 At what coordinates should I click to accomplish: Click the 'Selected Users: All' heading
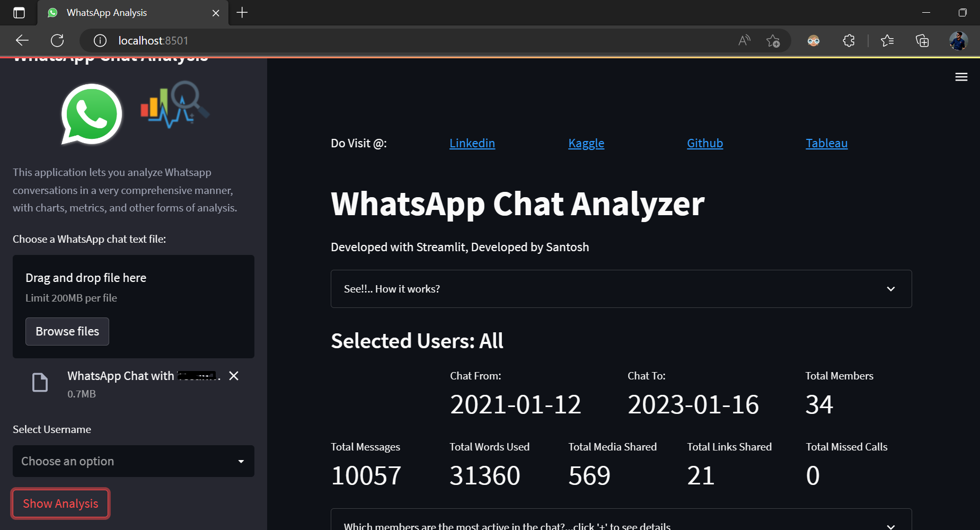pos(417,341)
